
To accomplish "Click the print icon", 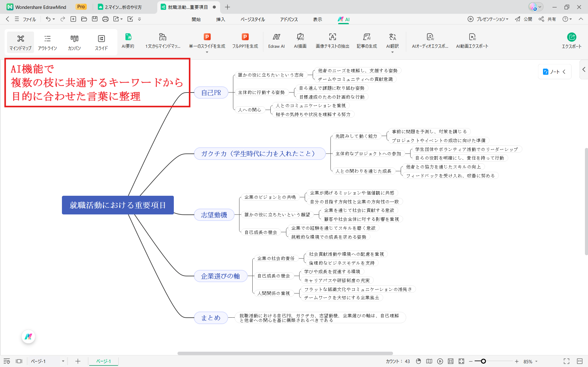I will tap(105, 19).
